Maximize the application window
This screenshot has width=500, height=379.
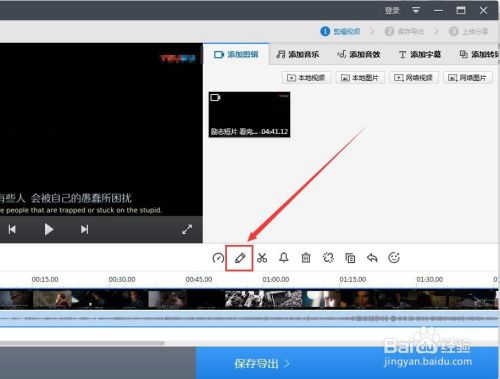point(461,11)
